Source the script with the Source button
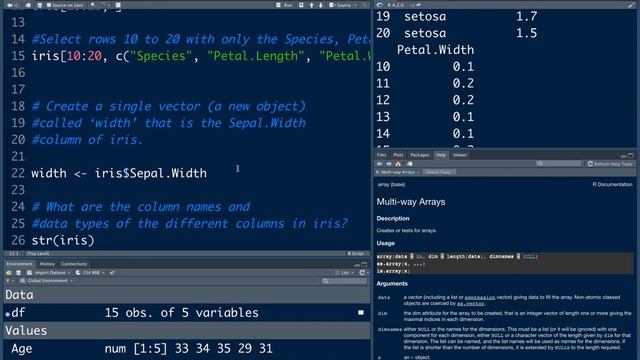Viewport: 640px width, 360px height. (x=340, y=5)
